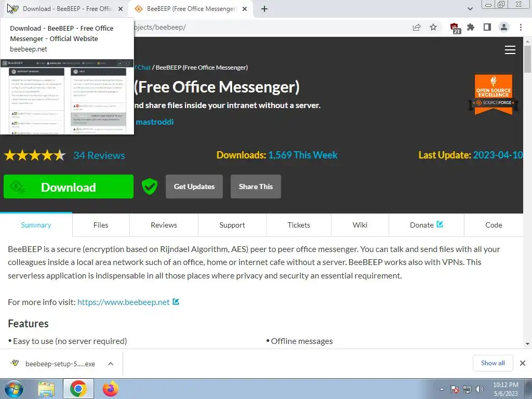Click the page scrollbar up arrow

pyautogui.click(x=528, y=41)
